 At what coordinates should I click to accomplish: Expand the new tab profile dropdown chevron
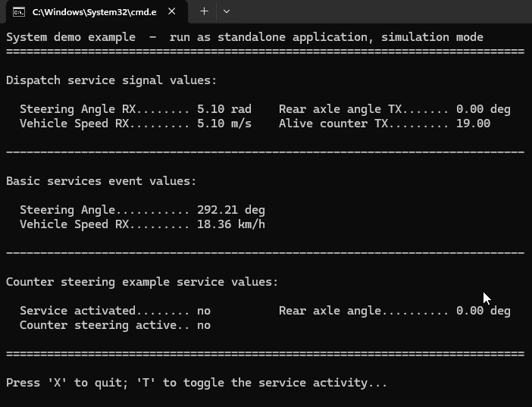pos(226,11)
